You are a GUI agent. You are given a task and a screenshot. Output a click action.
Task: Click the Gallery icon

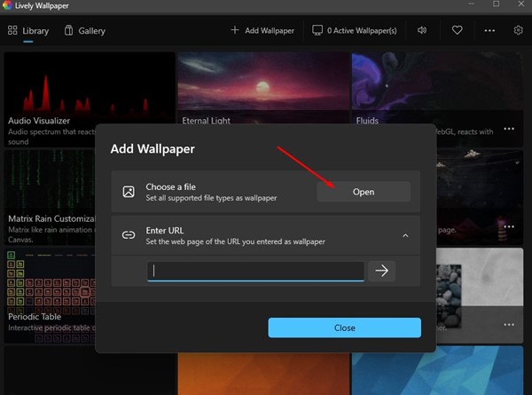pyautogui.click(x=69, y=30)
